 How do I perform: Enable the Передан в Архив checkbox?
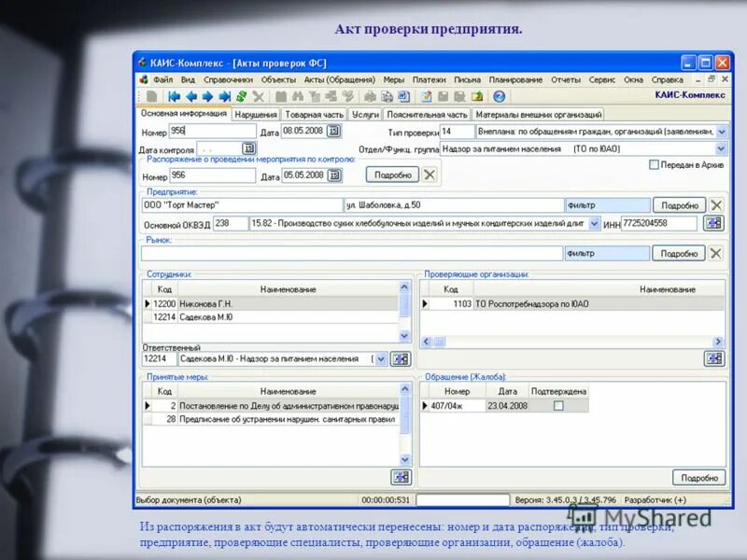[x=653, y=162]
